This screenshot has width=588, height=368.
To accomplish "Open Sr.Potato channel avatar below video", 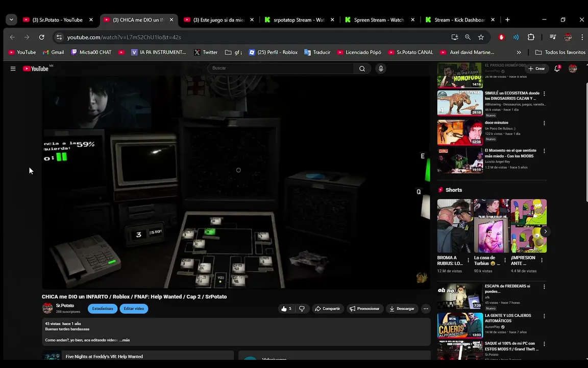I will 47,308.
